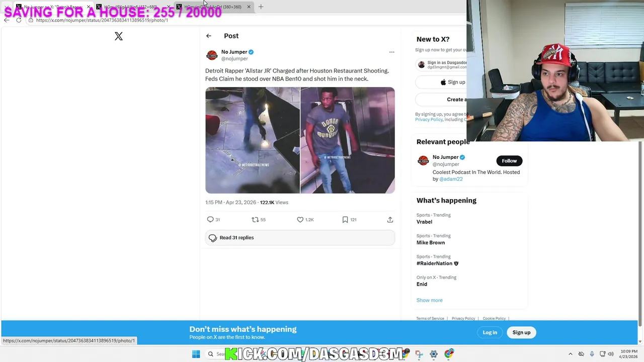Open Cookie Policy footer link
Screen dimensions: 644x362
[x=494, y=318]
